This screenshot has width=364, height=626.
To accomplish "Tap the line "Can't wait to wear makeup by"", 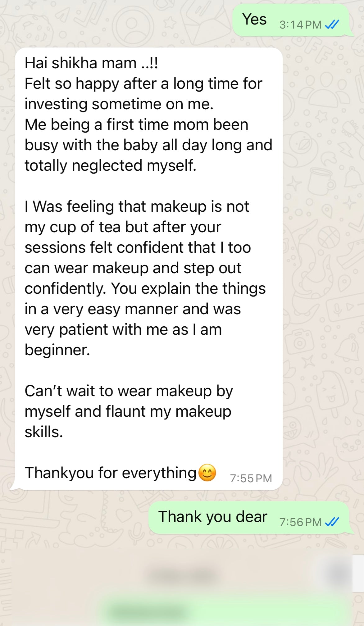I will coord(129,391).
